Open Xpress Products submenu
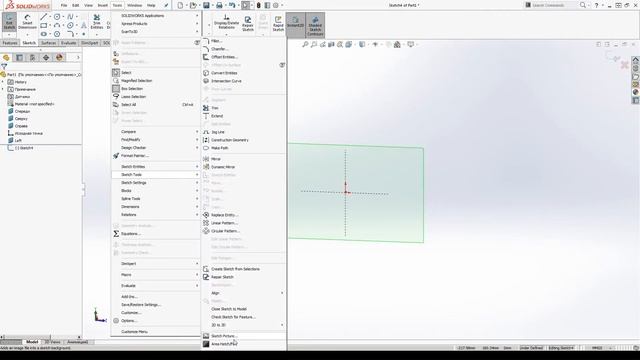 pos(156,24)
